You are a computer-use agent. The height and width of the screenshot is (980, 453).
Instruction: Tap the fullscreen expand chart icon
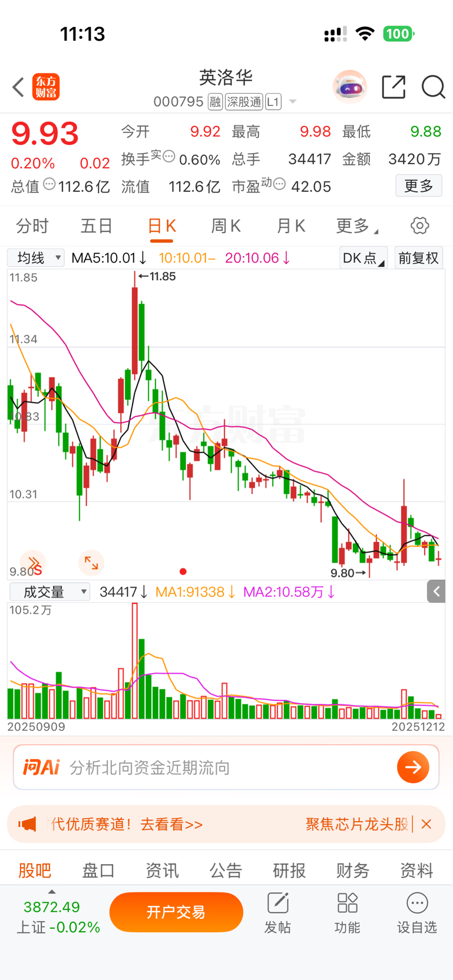pyautogui.click(x=91, y=563)
